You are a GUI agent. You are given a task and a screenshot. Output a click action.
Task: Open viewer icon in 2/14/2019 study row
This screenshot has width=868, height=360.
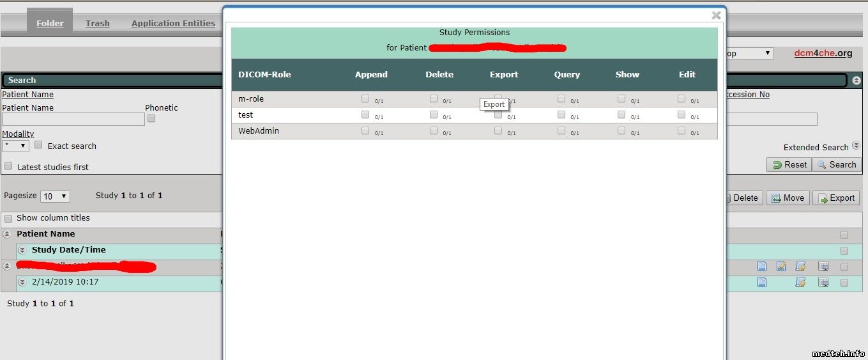[x=823, y=282]
